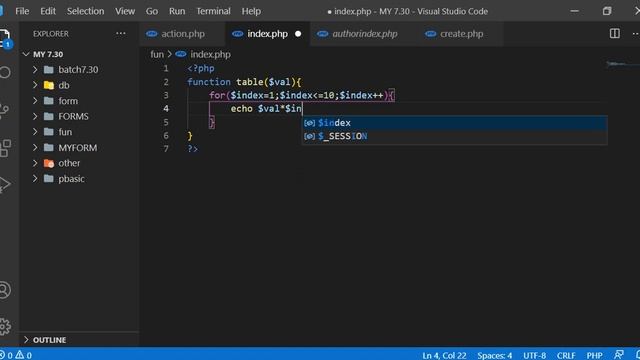Change language mode via PHP indicator
640x360 pixels.
594,355
